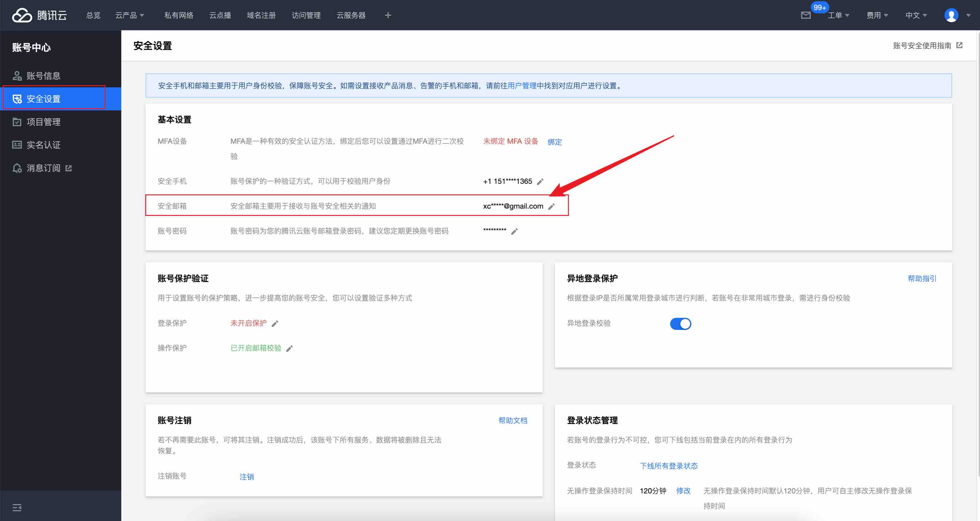The height and width of the screenshot is (521, 980).
Task: Edit the account password pencil icon
Action: pyautogui.click(x=514, y=231)
